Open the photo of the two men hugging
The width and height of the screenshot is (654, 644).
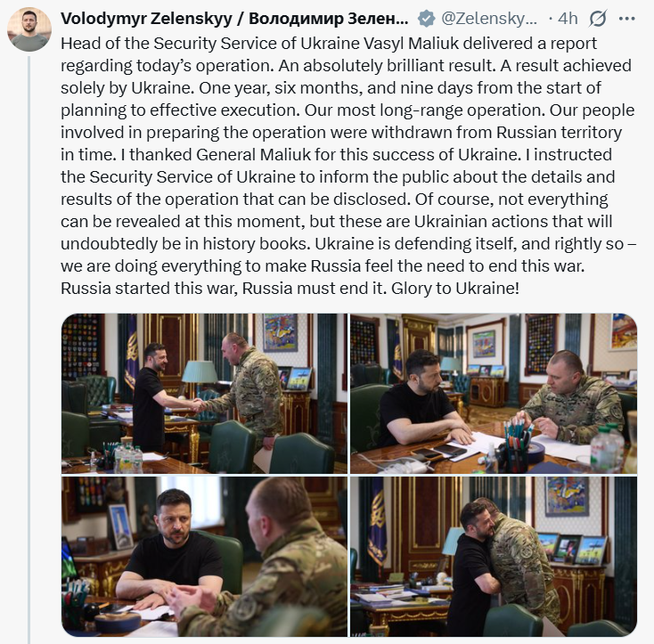pos(494,557)
